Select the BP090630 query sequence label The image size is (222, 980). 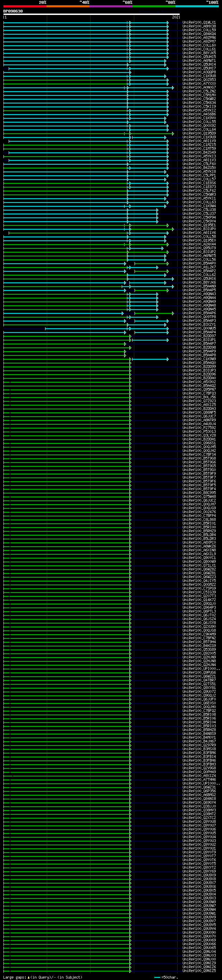click(x=13, y=11)
